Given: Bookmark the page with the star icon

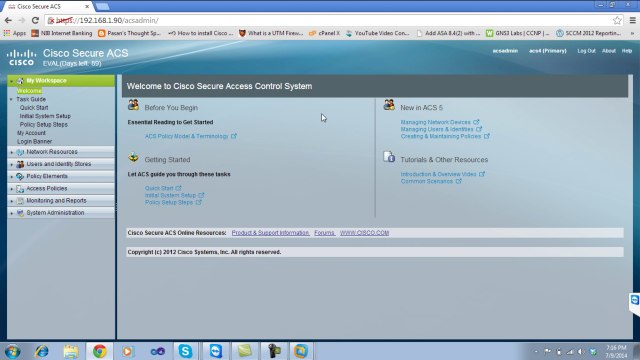Looking at the screenshot, I should tap(617, 20).
